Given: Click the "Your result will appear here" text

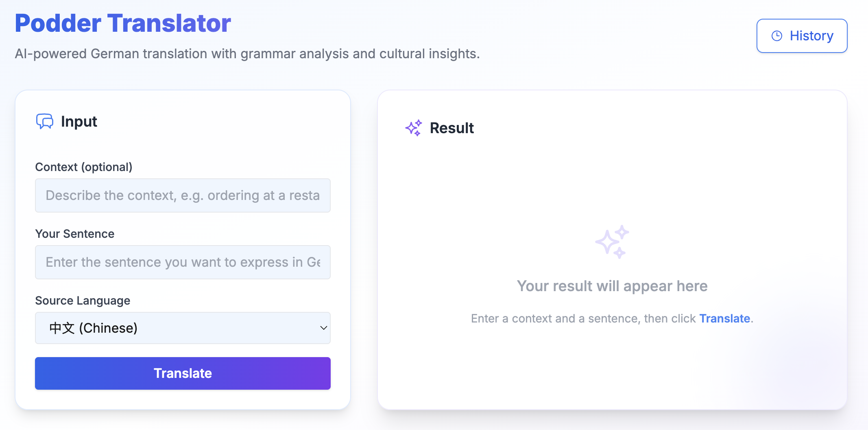Looking at the screenshot, I should 612,286.
